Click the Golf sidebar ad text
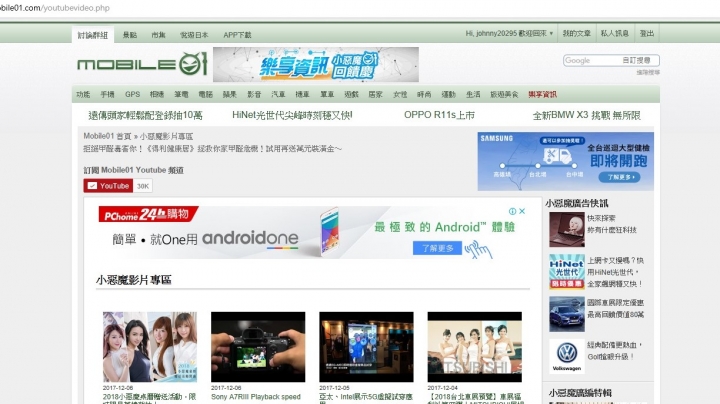720x404 pixels. point(614,351)
